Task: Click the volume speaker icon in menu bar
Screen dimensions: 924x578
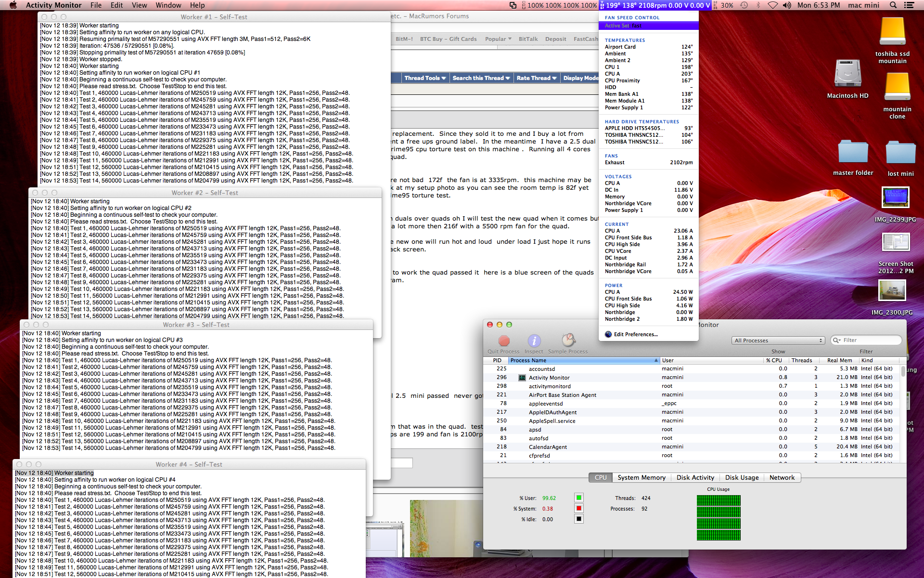Action: pyautogui.click(x=787, y=5)
